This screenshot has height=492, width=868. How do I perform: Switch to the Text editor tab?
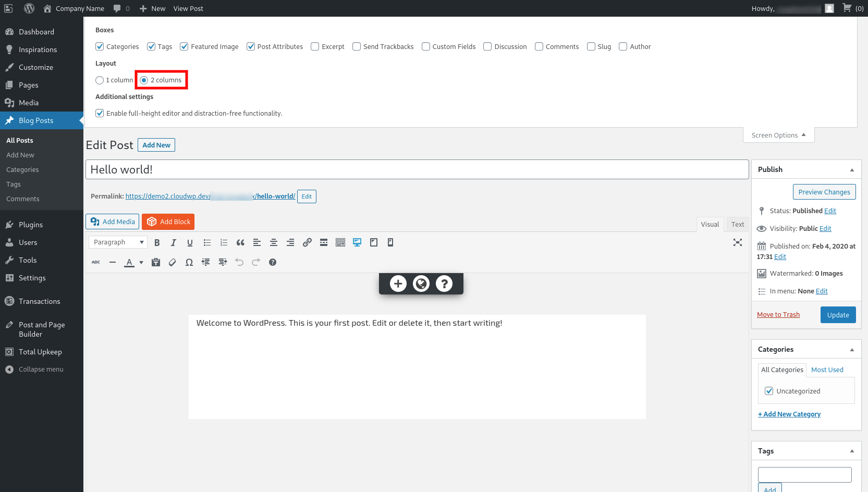pyautogui.click(x=737, y=225)
